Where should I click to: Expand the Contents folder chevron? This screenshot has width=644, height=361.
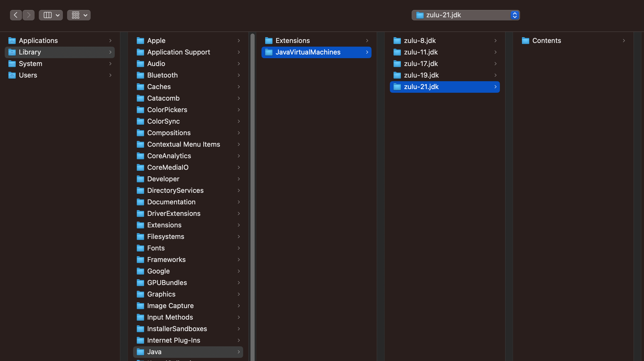tap(624, 41)
